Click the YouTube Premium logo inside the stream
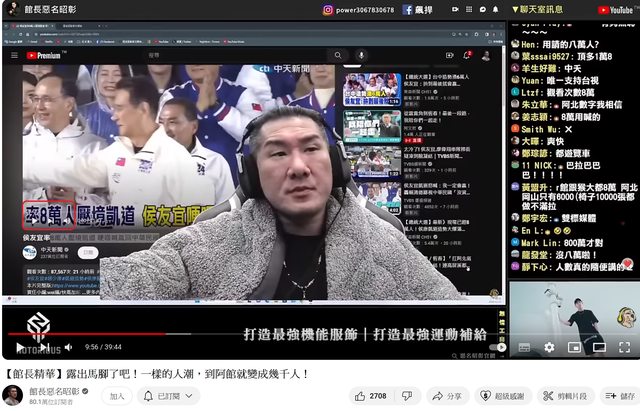Viewport: 640px width, 411px height. pos(44,56)
